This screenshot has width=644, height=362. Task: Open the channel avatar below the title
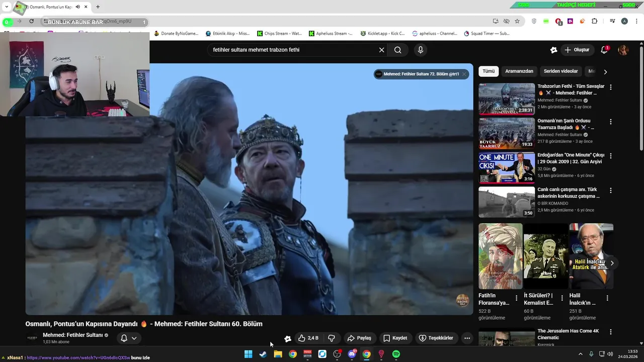[x=32, y=338]
